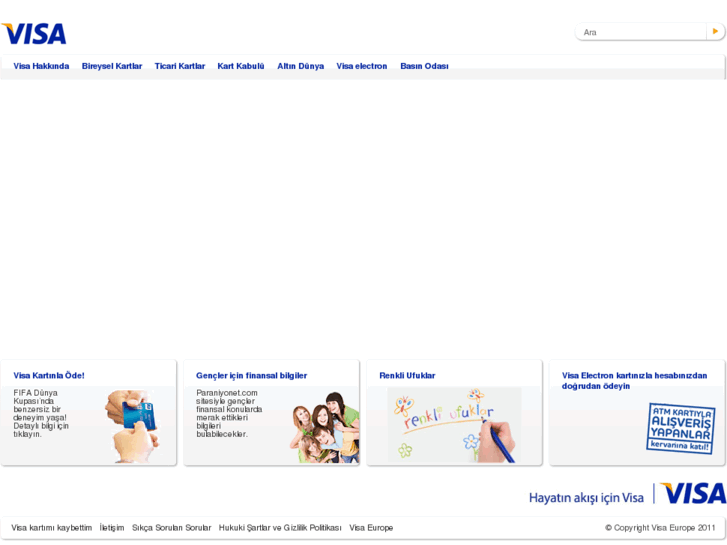Open Visa Electron kartınızla hesabınızdan ödeyin link

click(634, 380)
